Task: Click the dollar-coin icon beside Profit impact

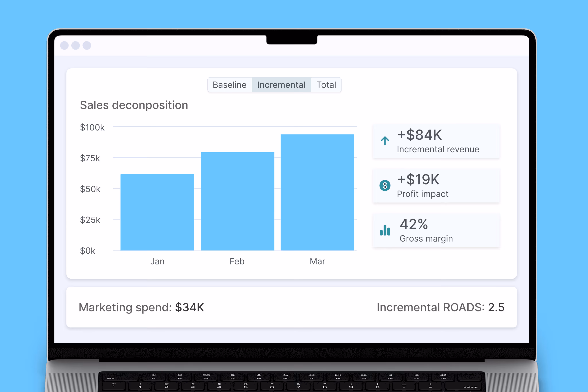Action: point(385,185)
